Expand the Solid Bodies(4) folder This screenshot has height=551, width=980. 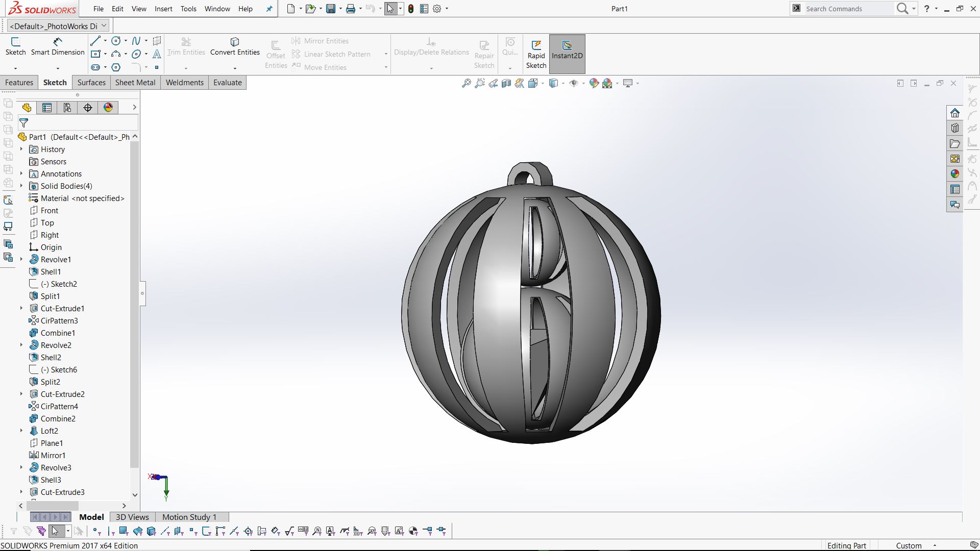tap(21, 186)
